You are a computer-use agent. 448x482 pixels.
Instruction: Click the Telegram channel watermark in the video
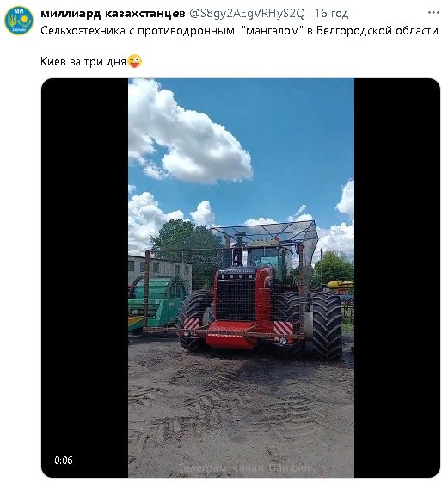pyautogui.click(x=245, y=467)
